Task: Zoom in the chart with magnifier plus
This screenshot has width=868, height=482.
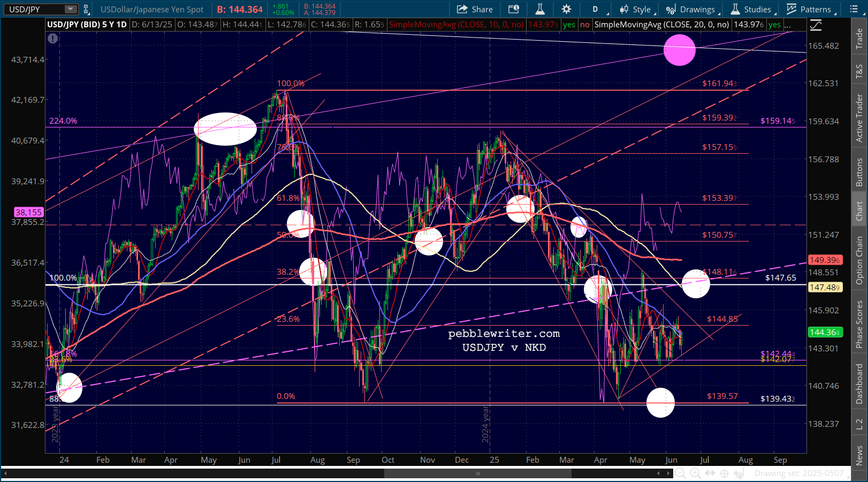Action: 695,473
